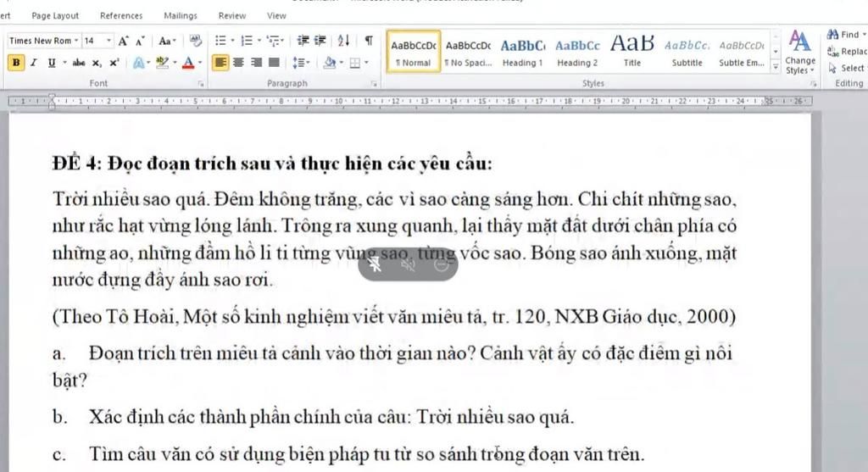
Task: Apply the Subtle Emphasis style
Action: [x=742, y=52]
